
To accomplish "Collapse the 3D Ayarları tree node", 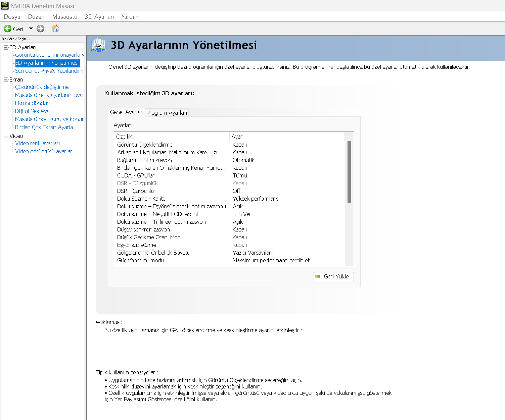I will (6, 47).
